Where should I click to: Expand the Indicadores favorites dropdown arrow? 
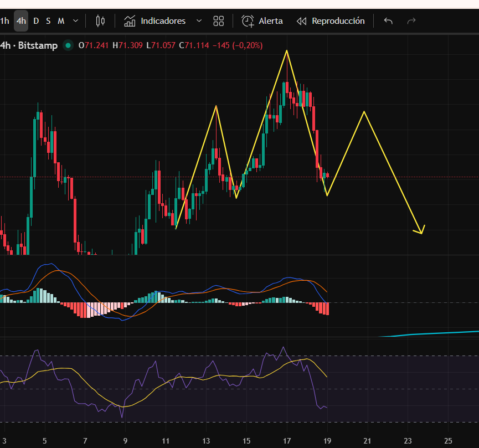pyautogui.click(x=199, y=21)
